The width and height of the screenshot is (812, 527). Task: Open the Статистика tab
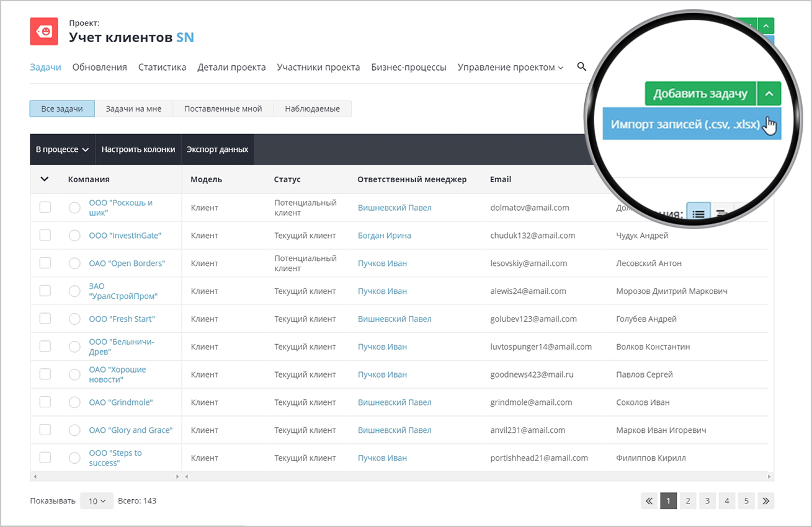tap(163, 67)
